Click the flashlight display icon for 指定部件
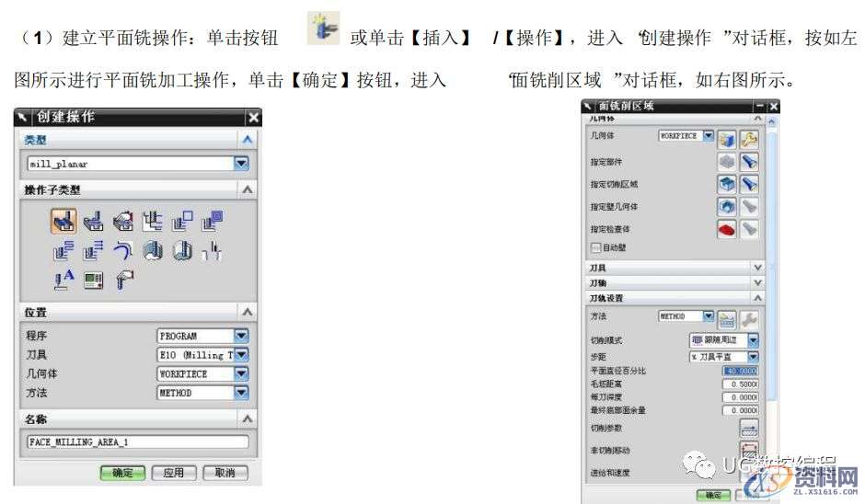Screen dimensions: 865x504 point(749,162)
